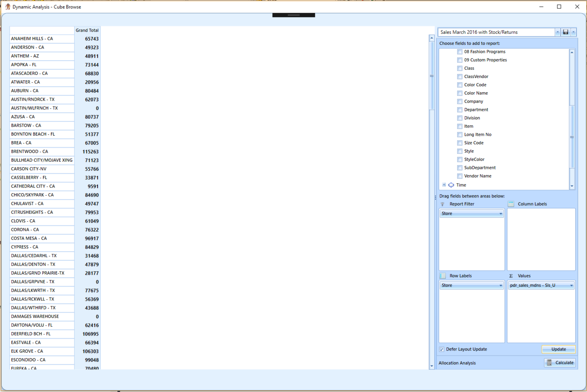Click the Time dimension icon in the field tree
This screenshot has height=392, width=587.
pos(451,185)
